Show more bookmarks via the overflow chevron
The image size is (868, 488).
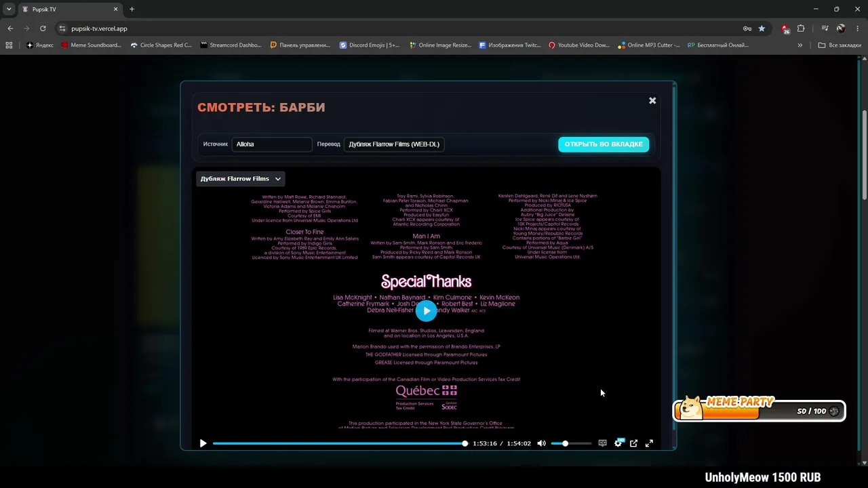click(x=800, y=45)
